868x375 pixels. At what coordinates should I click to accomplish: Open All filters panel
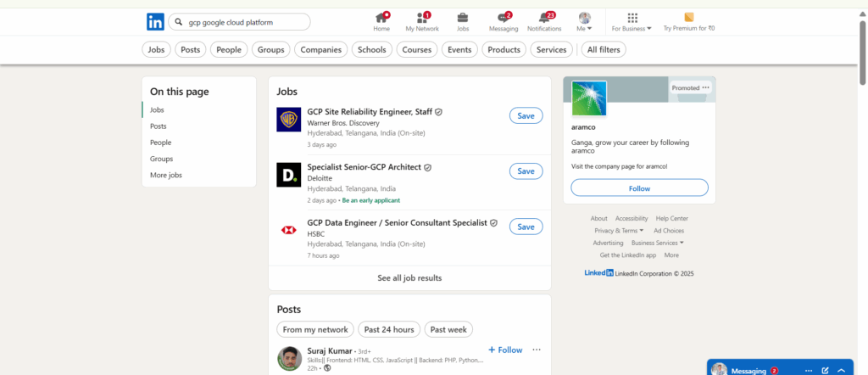point(604,50)
